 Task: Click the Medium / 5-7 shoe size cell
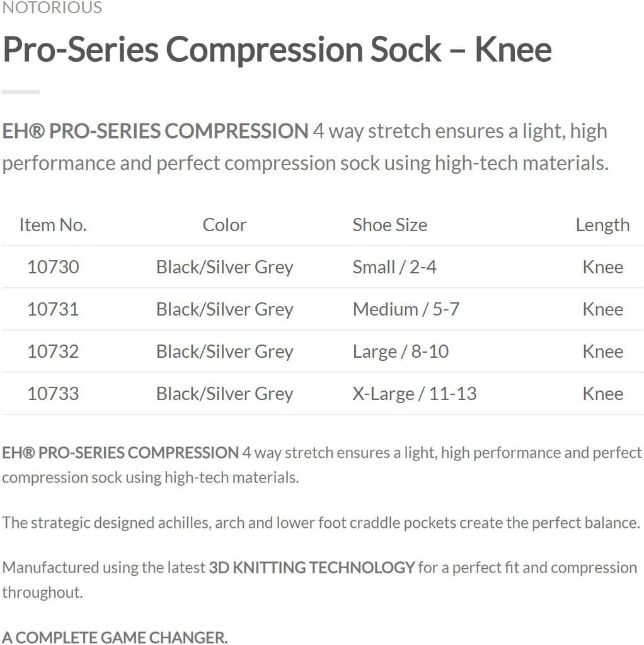(x=406, y=309)
